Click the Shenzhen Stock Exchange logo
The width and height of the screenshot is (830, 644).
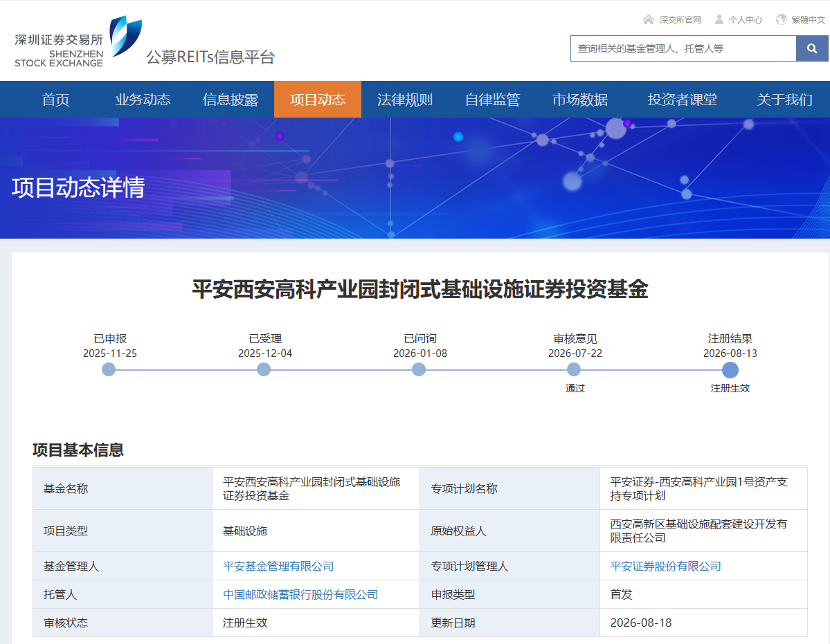point(78,42)
